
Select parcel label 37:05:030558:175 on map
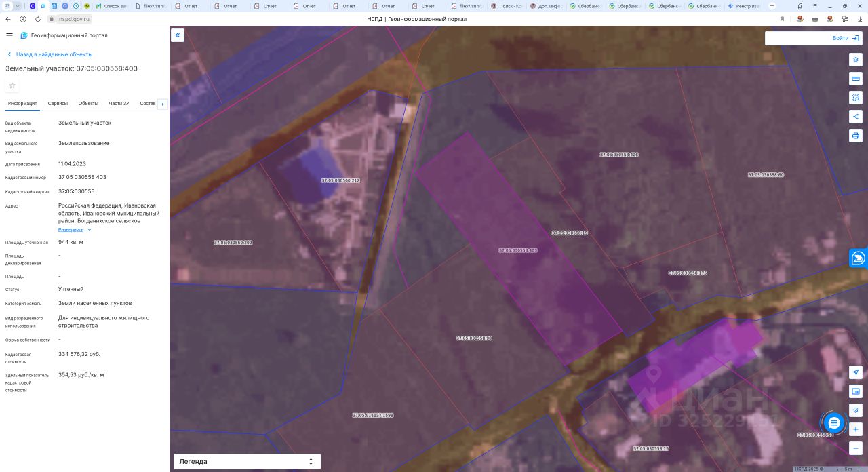coord(688,273)
